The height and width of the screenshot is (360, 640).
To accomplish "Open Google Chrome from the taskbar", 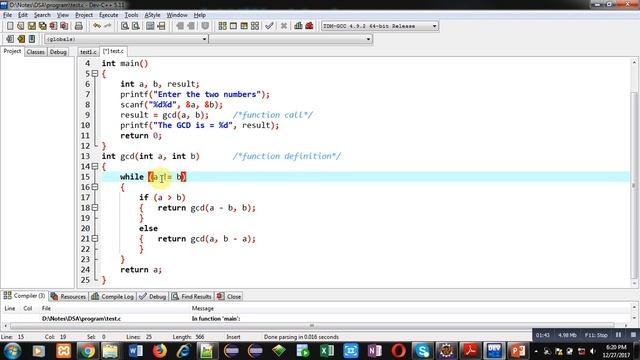I will 87,351.
